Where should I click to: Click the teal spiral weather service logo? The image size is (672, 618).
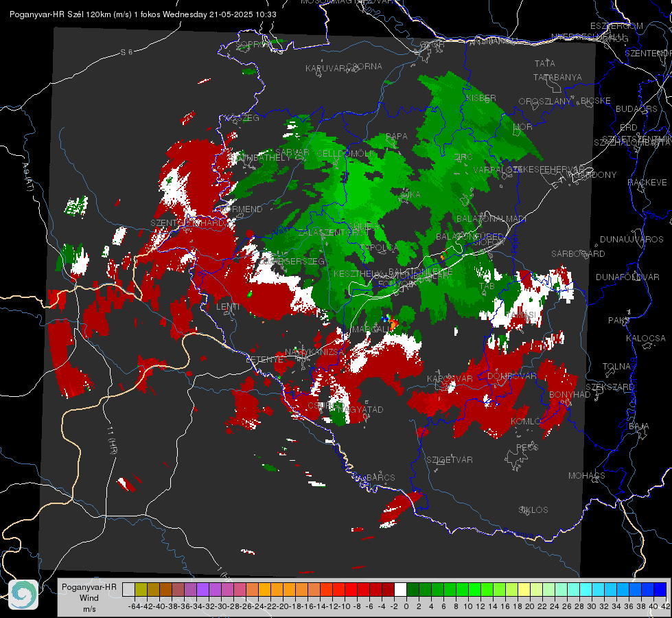click(23, 595)
